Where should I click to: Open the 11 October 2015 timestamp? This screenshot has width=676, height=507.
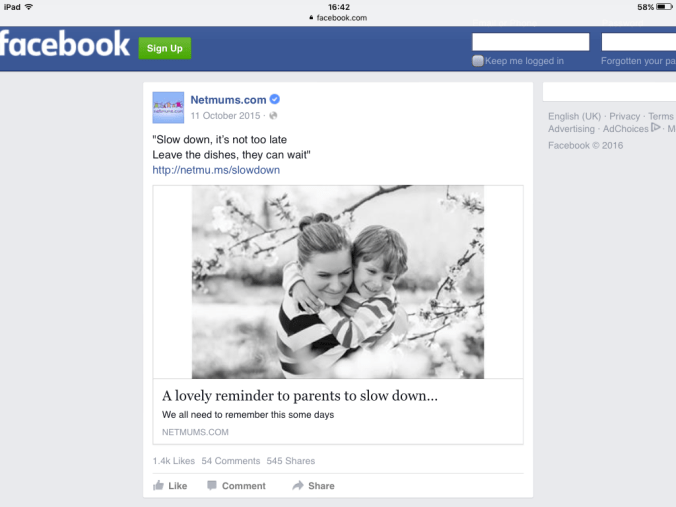pos(225,116)
